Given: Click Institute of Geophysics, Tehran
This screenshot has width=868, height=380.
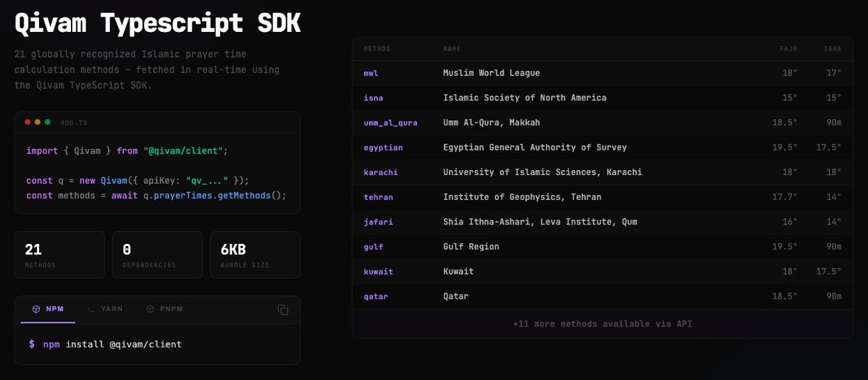Looking at the screenshot, I should pyautogui.click(x=522, y=197).
